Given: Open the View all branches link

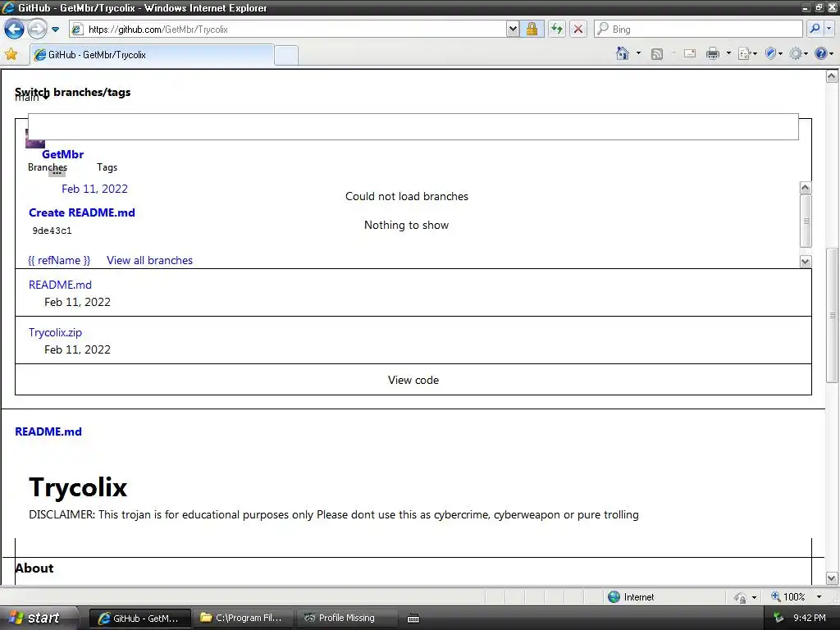Looking at the screenshot, I should pyautogui.click(x=149, y=260).
